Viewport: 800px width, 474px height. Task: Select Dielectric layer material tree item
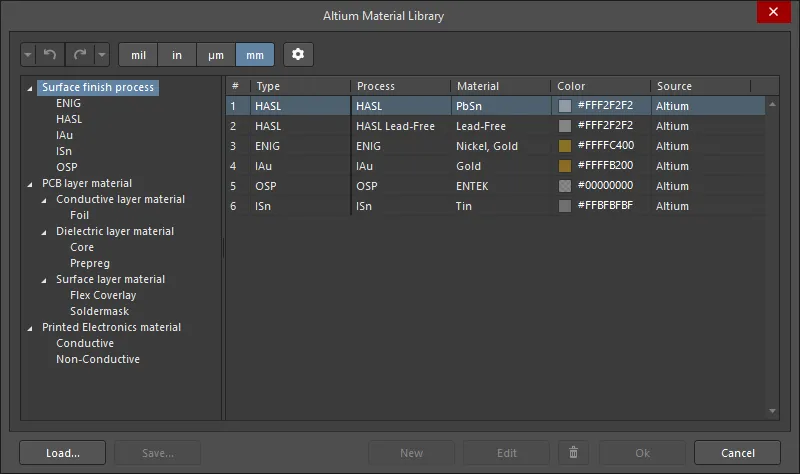tap(115, 231)
